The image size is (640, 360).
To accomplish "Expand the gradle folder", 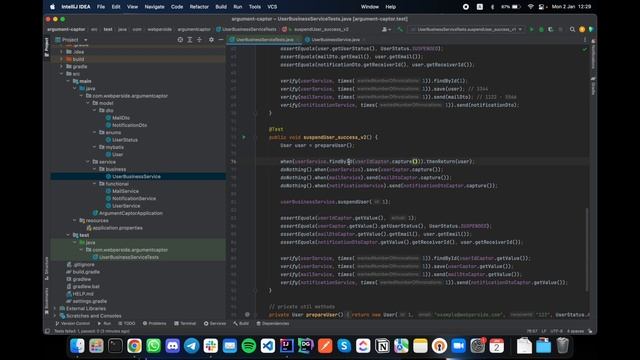I will [62, 67].
